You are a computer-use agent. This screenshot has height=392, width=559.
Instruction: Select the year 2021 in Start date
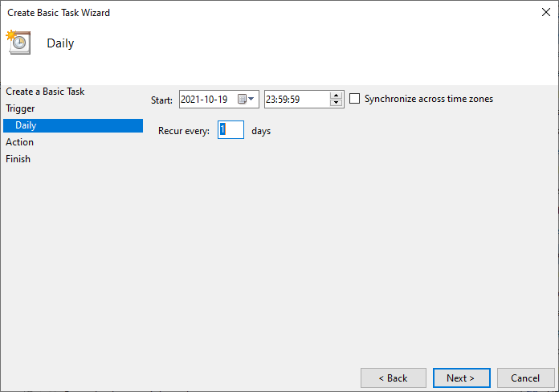click(193, 100)
